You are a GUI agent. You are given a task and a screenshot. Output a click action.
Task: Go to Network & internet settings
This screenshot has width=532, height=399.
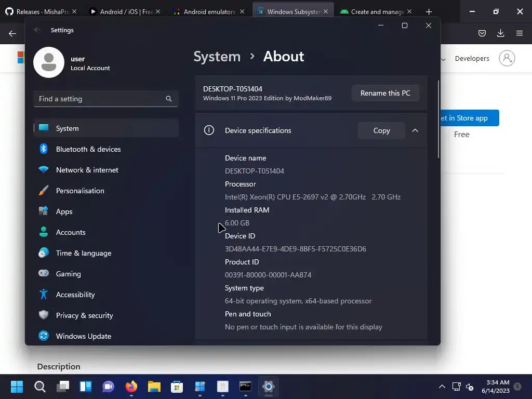coord(106,170)
